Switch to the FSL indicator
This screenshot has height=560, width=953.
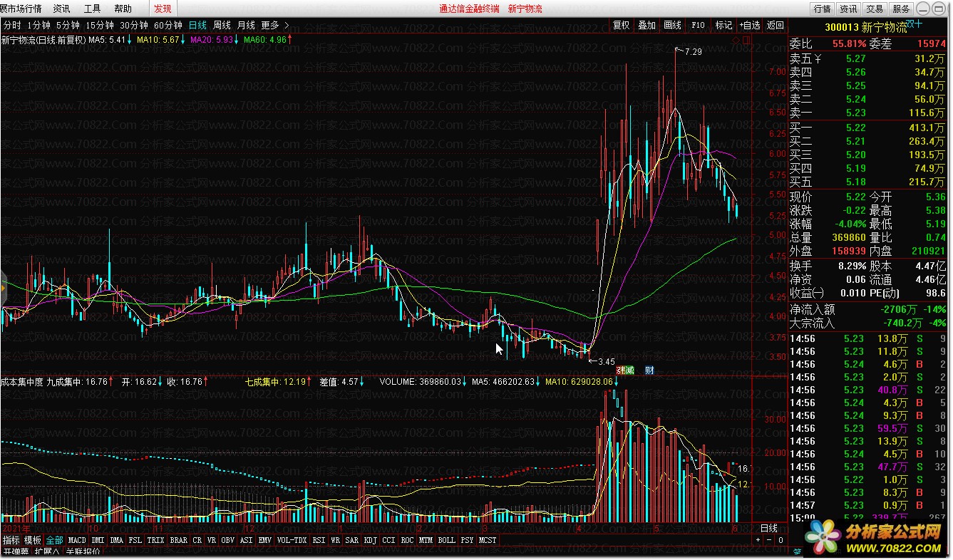135,541
